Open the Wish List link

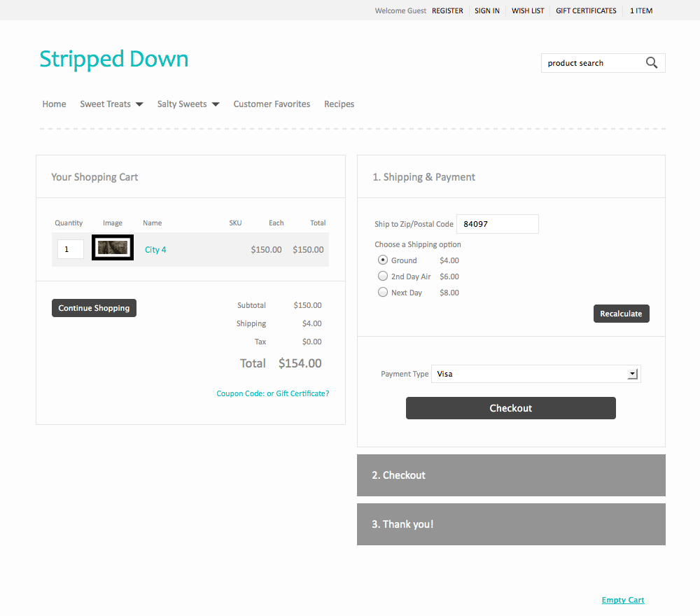click(x=528, y=10)
